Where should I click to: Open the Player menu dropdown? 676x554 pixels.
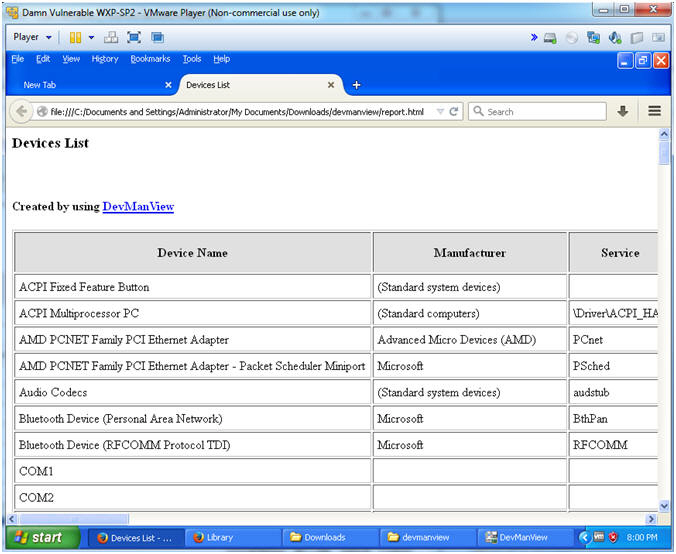pos(32,38)
